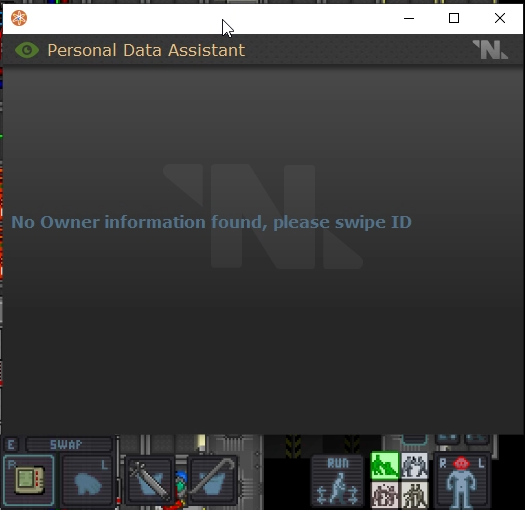The image size is (525, 510).
Task: Click the pocket slot holding the cane
Action: point(213,480)
